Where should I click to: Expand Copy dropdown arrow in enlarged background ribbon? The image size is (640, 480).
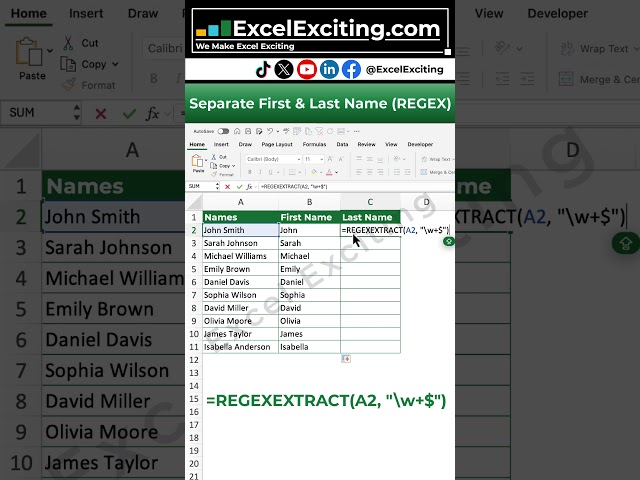116,64
